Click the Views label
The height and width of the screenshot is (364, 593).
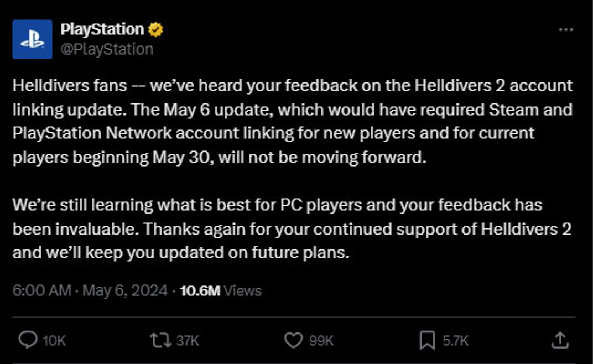(x=243, y=290)
